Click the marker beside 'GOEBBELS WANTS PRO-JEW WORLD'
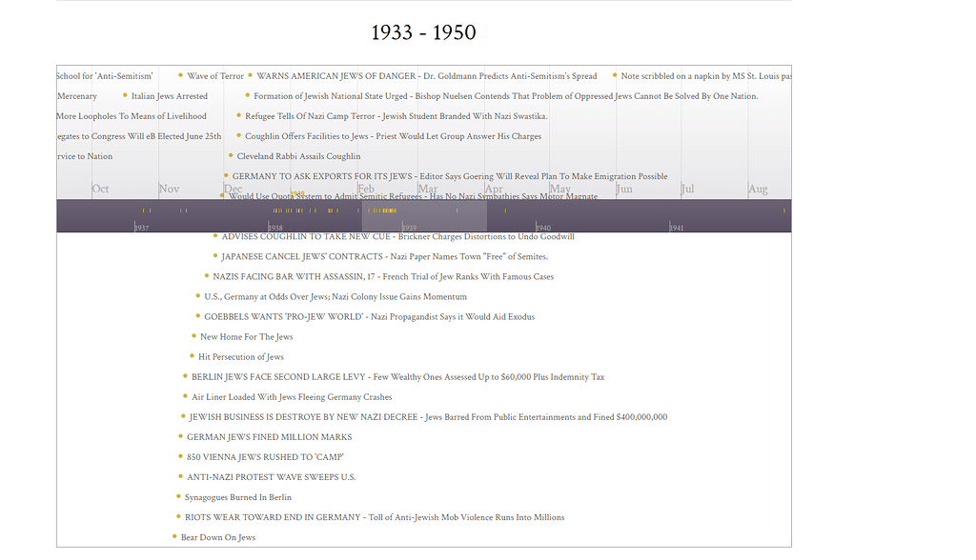This screenshot has width=976, height=560. point(198,316)
